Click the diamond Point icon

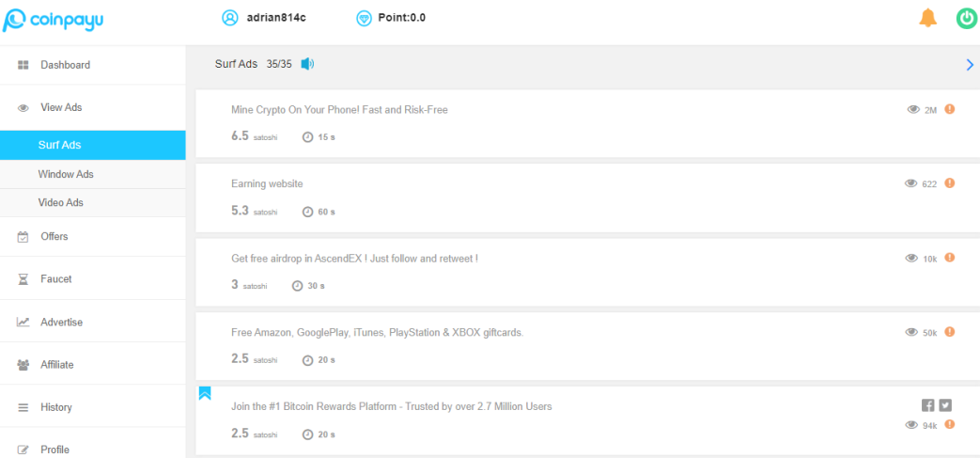[x=364, y=18]
